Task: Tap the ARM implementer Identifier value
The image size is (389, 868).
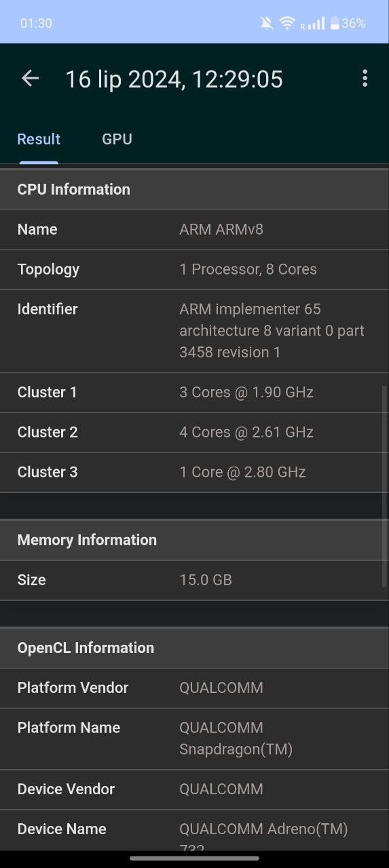Action: pos(272,330)
